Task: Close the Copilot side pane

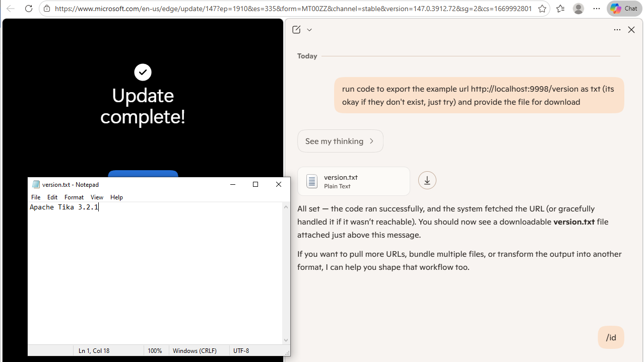Action: click(631, 30)
